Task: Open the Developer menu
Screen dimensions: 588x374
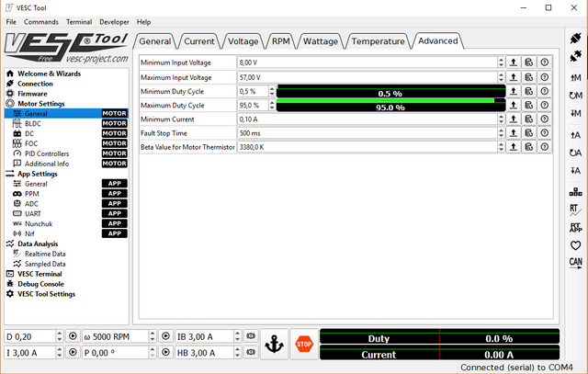Action: [x=114, y=22]
